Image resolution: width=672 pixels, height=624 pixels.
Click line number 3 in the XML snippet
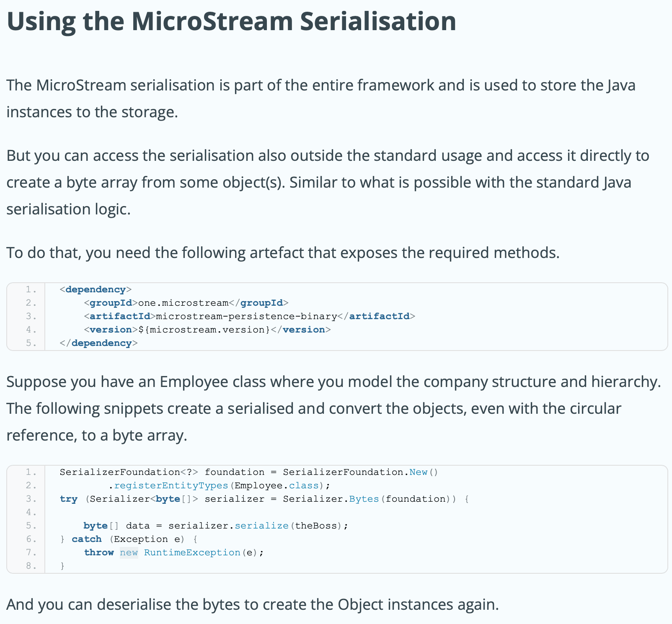[31, 316]
